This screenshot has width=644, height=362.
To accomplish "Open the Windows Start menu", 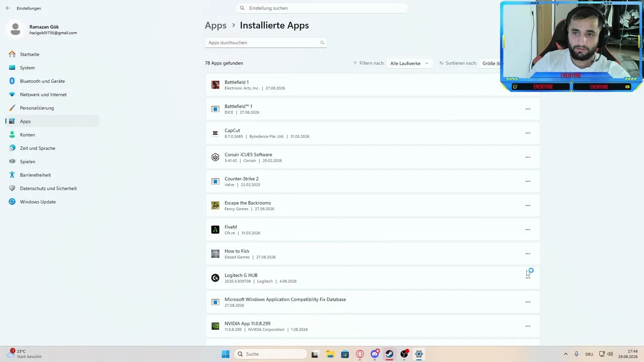I will point(225,354).
